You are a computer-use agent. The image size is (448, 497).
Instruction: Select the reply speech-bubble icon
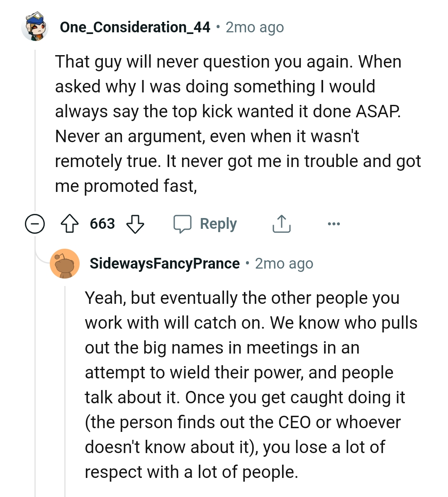tap(184, 223)
